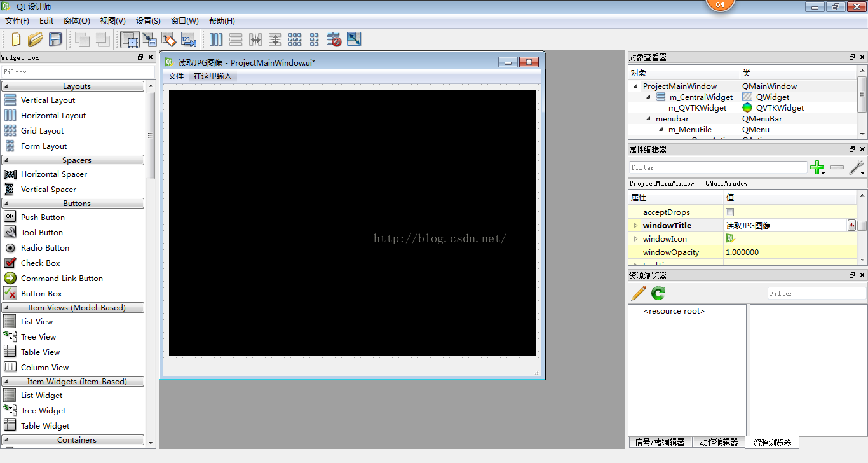
Task: Collapse Item Views (Model-Based) category
Action: tap(73, 307)
